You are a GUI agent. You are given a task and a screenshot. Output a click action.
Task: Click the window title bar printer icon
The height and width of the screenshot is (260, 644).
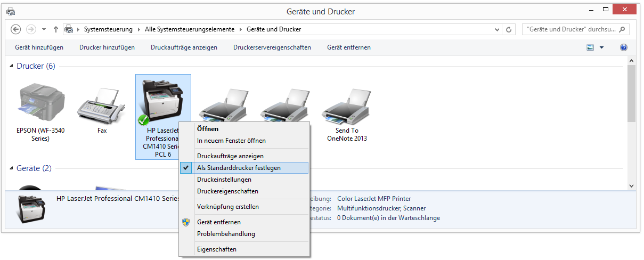pyautogui.click(x=11, y=11)
